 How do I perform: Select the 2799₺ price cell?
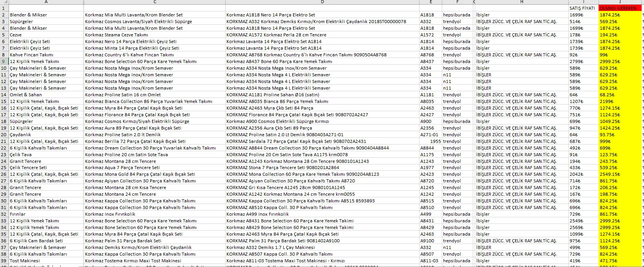point(584,61)
